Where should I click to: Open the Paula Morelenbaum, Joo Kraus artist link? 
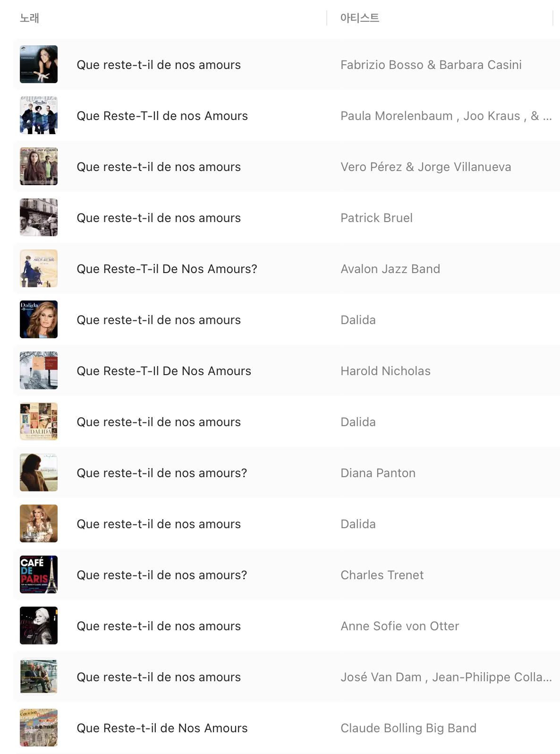tap(446, 116)
